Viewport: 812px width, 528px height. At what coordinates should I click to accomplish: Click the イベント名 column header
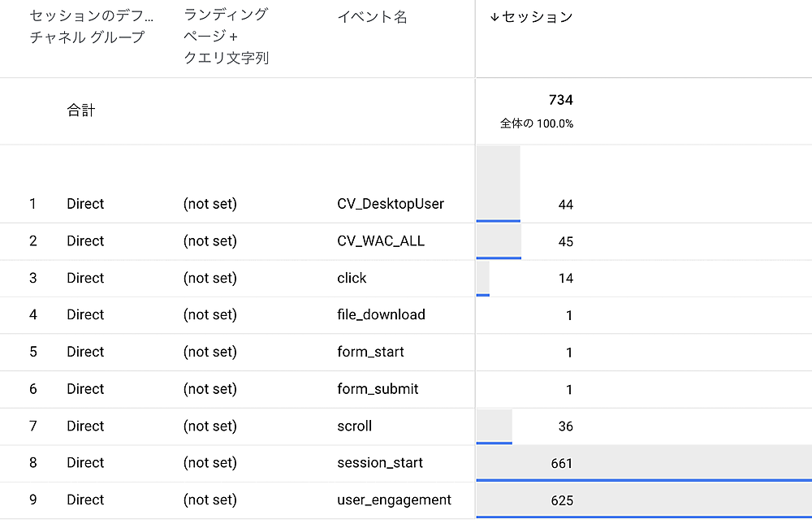pos(372,17)
